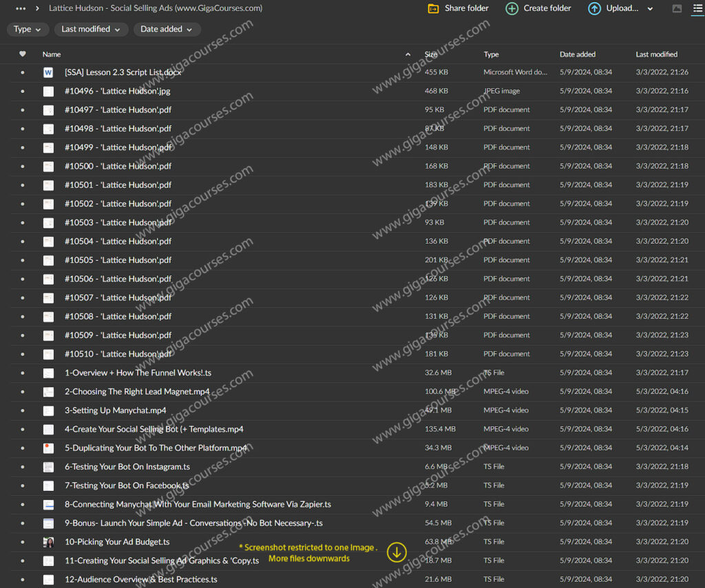Sort by the Size column header

431,54
